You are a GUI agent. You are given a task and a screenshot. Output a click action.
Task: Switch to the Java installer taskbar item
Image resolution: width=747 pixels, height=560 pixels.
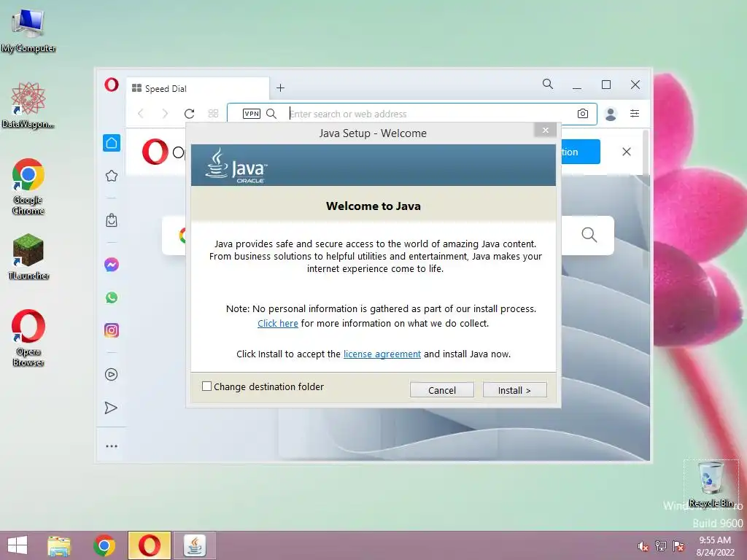(194, 545)
